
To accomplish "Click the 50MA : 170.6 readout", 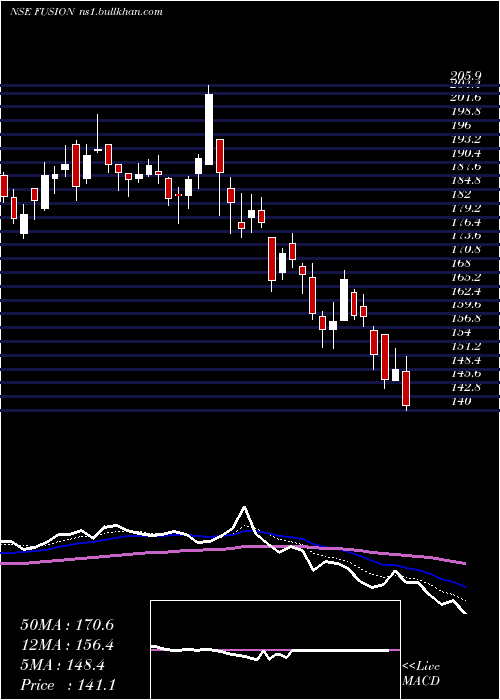I will point(67,625).
